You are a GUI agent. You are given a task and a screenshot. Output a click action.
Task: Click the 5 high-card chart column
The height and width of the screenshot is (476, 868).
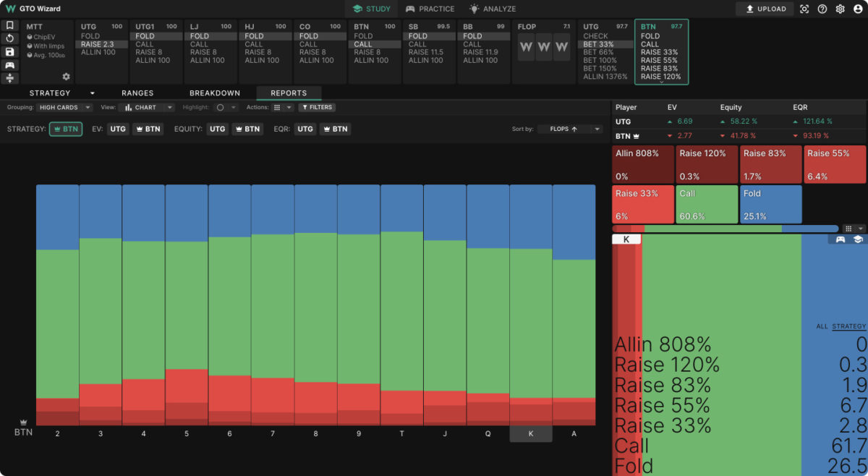tap(187, 305)
